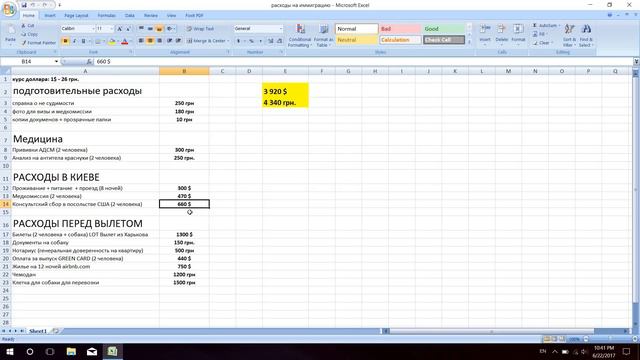The width and height of the screenshot is (640, 360).
Task: Open the Data tab
Action: point(130,16)
